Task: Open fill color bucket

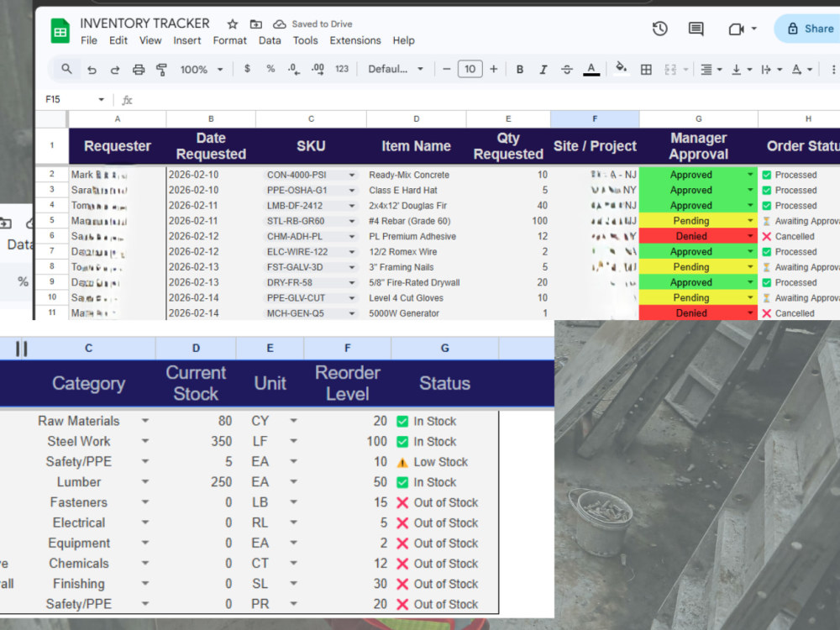Action: point(621,69)
